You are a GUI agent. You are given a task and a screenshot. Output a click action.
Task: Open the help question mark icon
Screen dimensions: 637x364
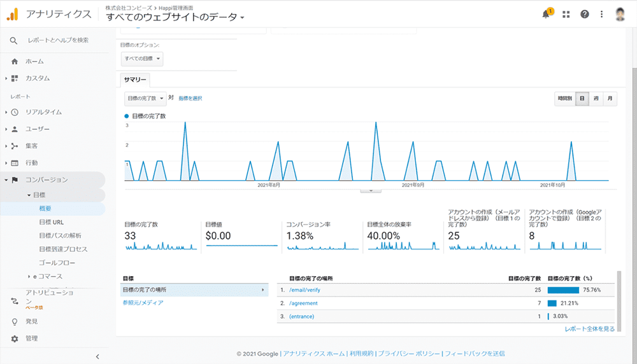[585, 15]
